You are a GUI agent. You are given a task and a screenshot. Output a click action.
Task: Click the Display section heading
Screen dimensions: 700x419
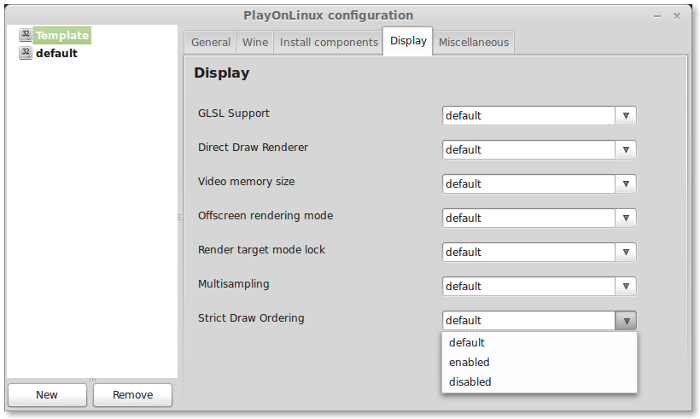click(x=222, y=73)
